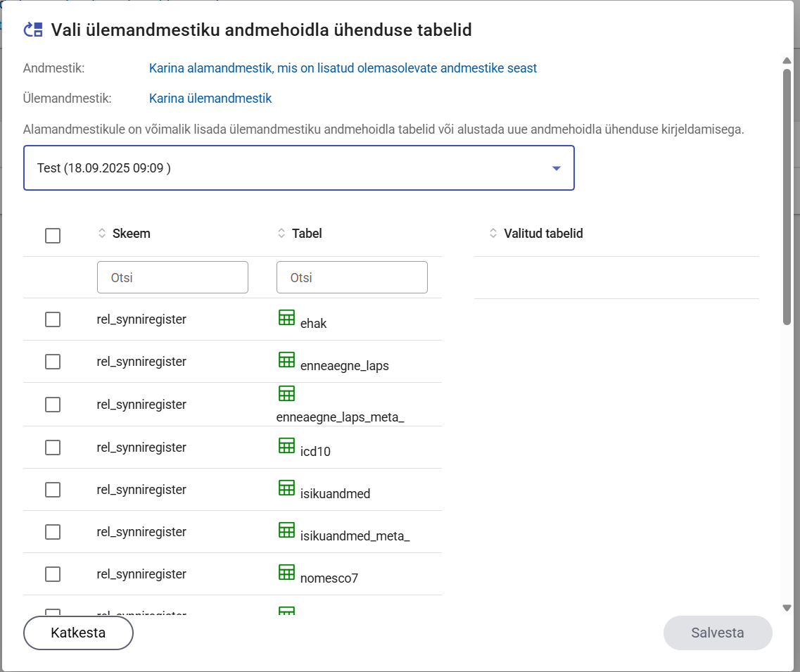
Task: Check the checkbox for the ehak row
Action: click(x=53, y=319)
